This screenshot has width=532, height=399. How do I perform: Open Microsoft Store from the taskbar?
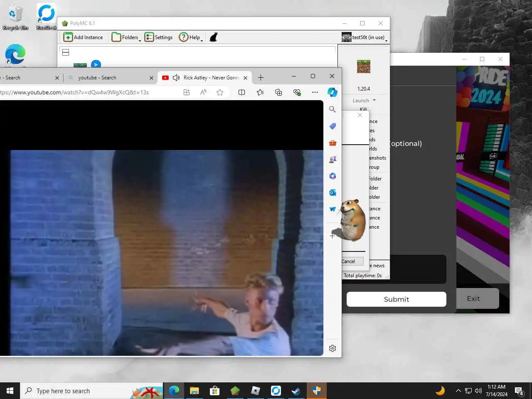tap(214, 391)
